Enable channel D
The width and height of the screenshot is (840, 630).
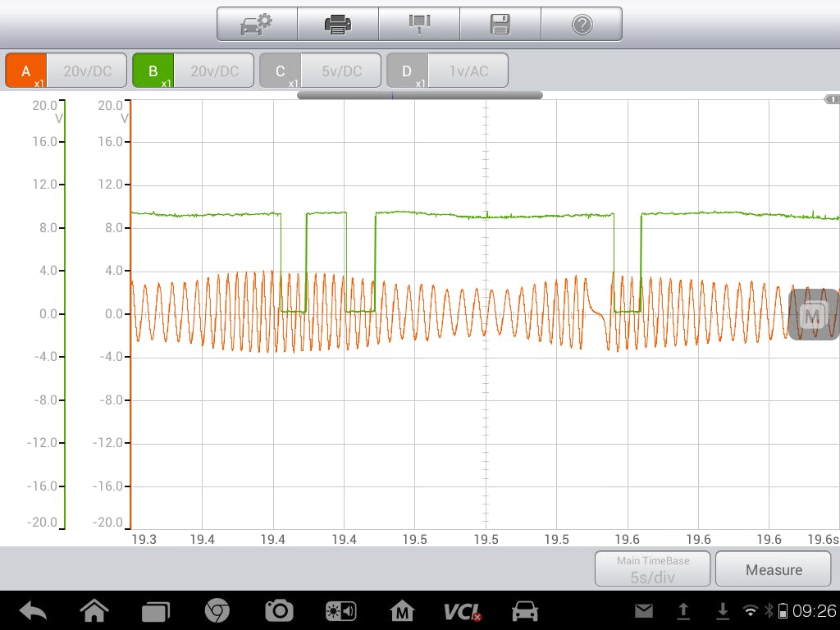pyautogui.click(x=408, y=71)
